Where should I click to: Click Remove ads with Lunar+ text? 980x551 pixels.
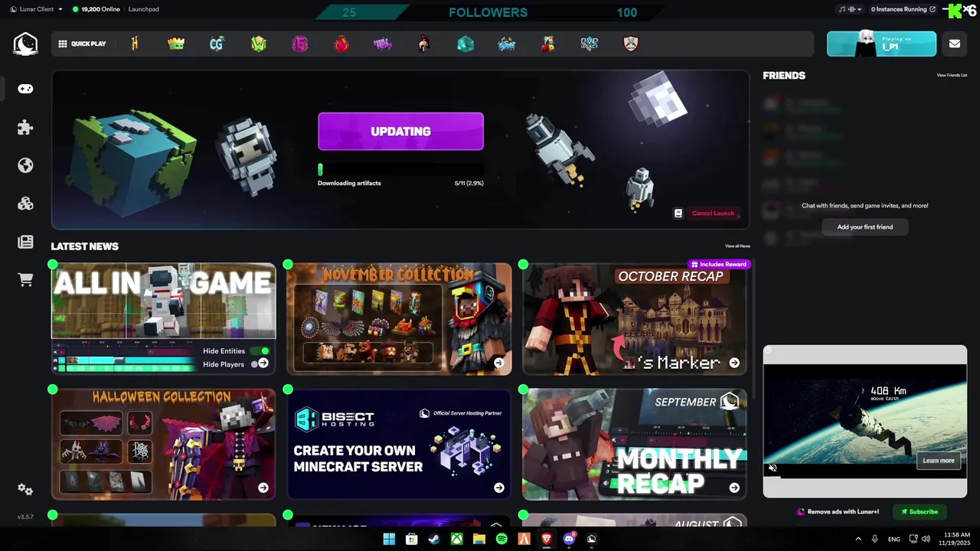843,512
